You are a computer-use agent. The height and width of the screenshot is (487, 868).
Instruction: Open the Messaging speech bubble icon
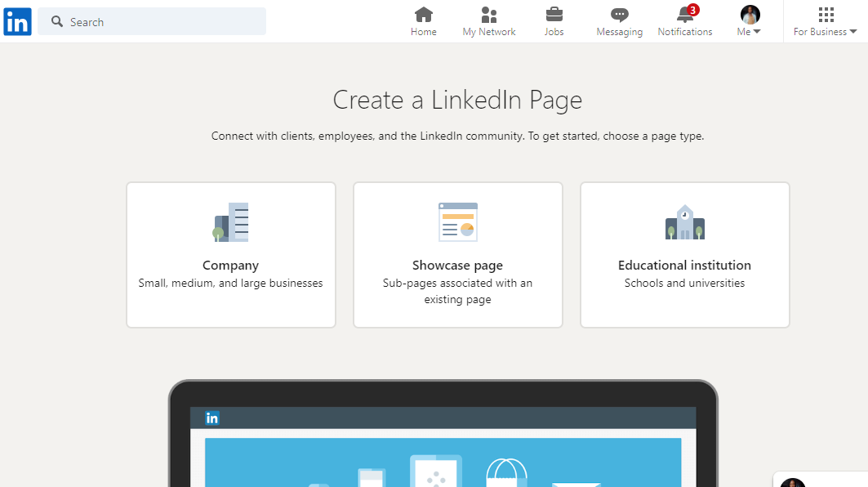(619, 15)
